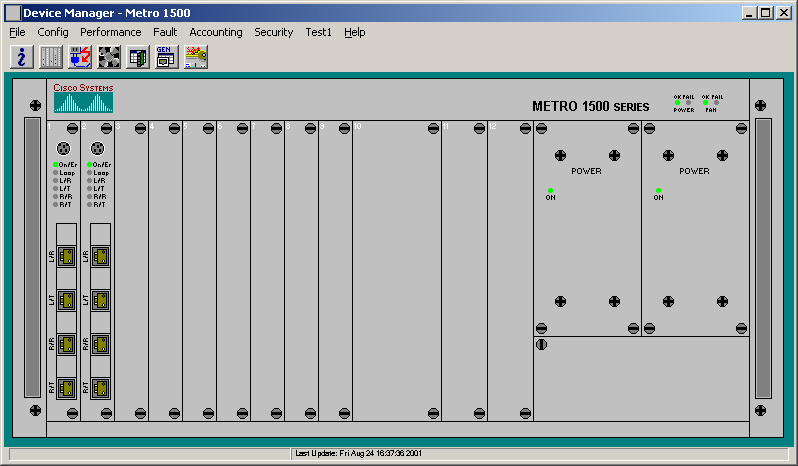798x466 pixels.
Task: Open the Performance menu
Action: pyautogui.click(x=111, y=32)
